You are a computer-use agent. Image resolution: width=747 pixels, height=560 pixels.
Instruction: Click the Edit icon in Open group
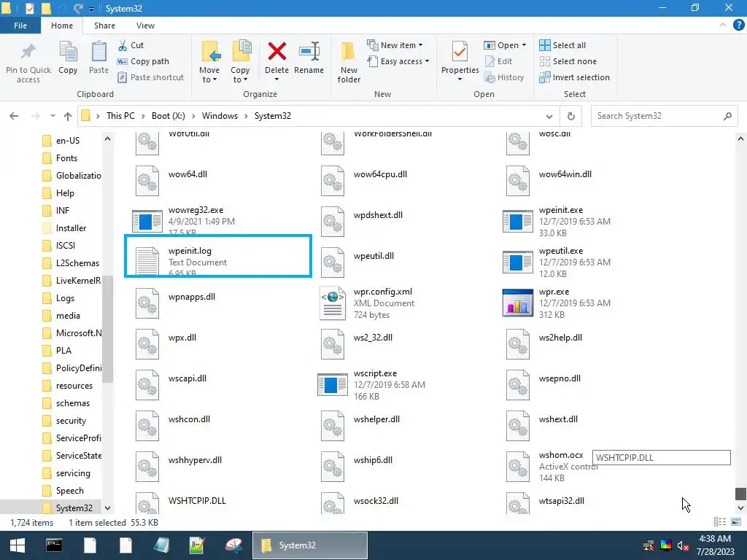(x=489, y=61)
